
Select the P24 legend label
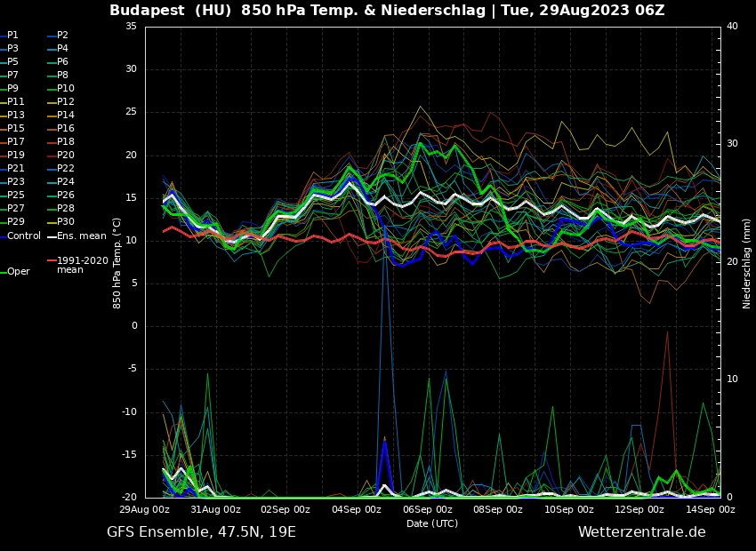pos(66,182)
